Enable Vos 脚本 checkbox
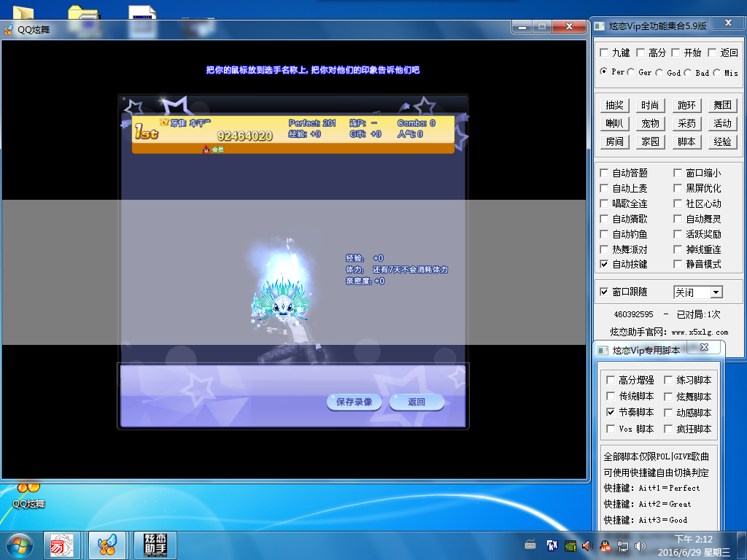This screenshot has width=747, height=560. 611,429
